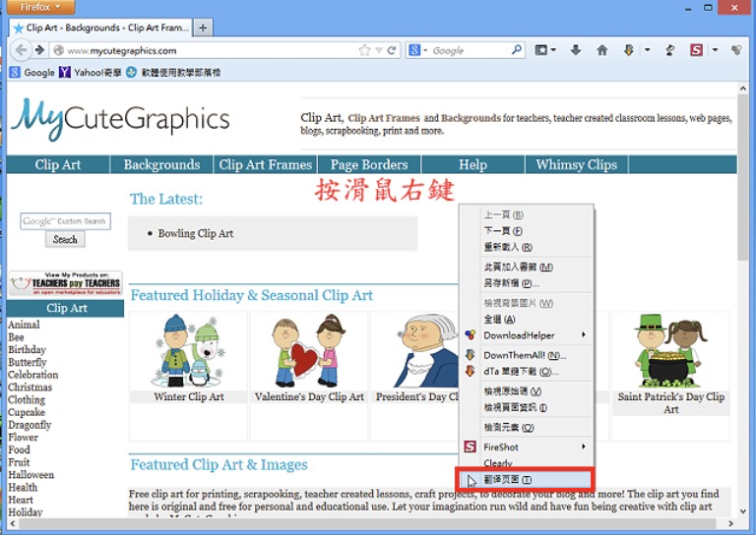This screenshot has height=537, width=756.
Task: Open the Help navigation tab
Action: [472, 164]
